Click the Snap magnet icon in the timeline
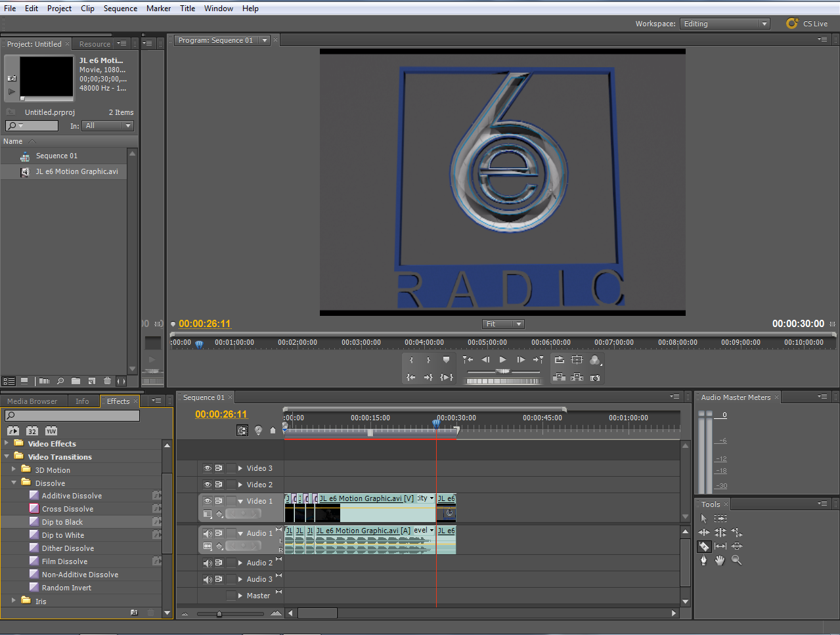 click(x=242, y=430)
